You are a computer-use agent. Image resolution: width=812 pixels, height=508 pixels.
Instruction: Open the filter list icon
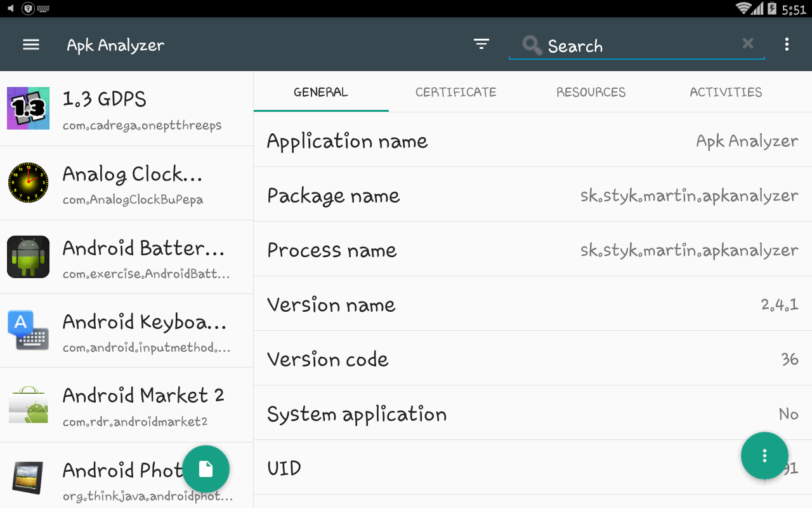(x=481, y=44)
